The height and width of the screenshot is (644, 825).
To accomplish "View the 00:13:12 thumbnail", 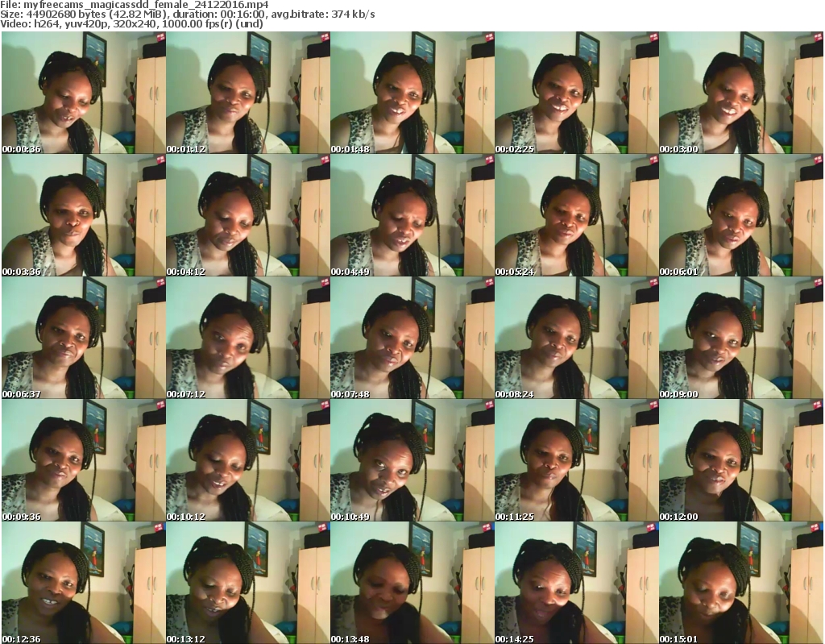I will (248, 583).
